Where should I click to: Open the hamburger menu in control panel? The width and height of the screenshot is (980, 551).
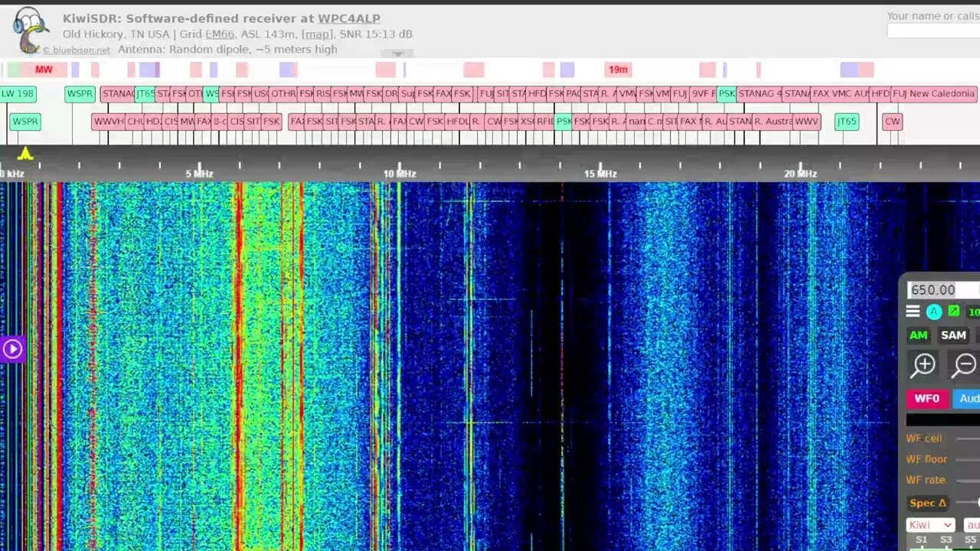click(913, 311)
